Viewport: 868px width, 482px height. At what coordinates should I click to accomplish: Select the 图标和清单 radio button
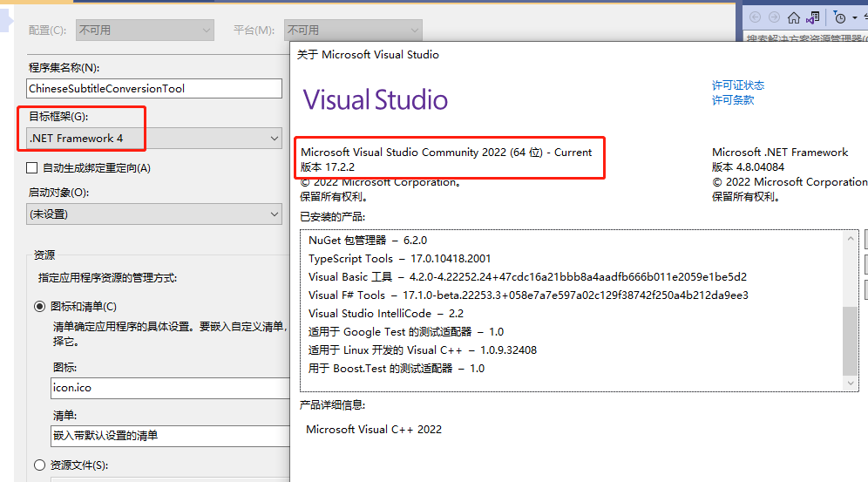tap(39, 307)
